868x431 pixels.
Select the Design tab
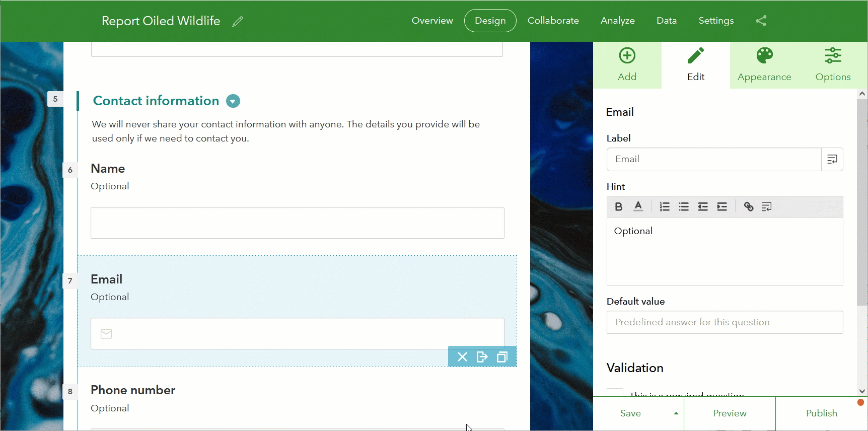coord(490,21)
